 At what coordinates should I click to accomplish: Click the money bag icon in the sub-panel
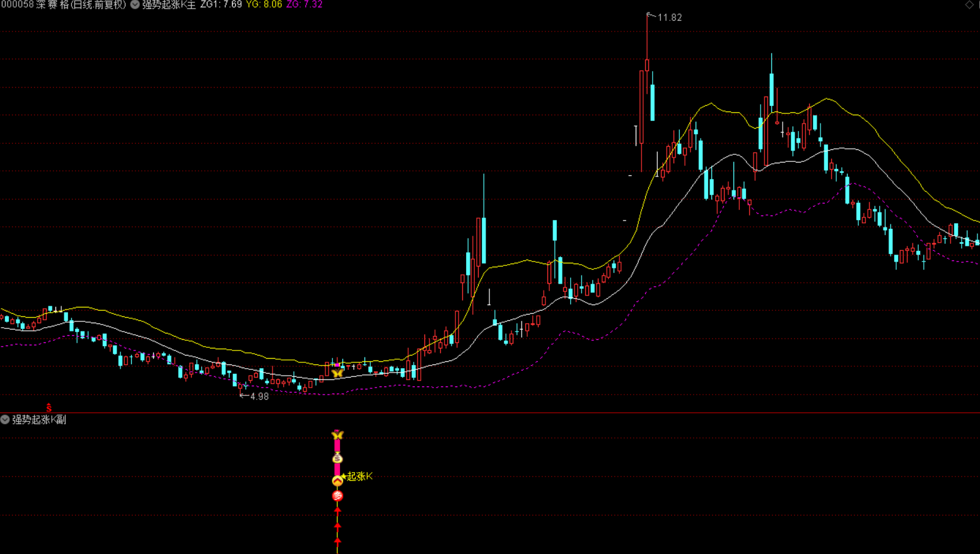pyautogui.click(x=337, y=458)
